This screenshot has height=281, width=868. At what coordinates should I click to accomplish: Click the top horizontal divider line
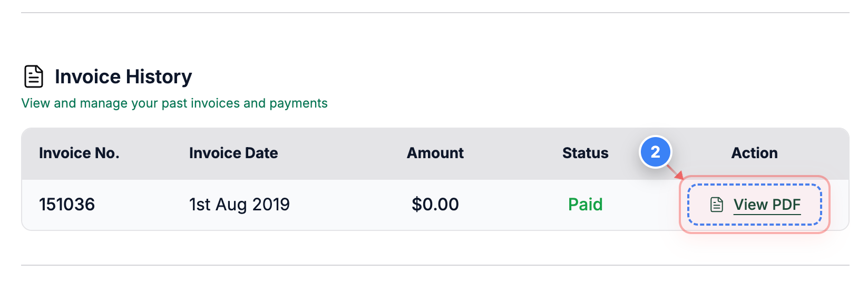[435, 13]
